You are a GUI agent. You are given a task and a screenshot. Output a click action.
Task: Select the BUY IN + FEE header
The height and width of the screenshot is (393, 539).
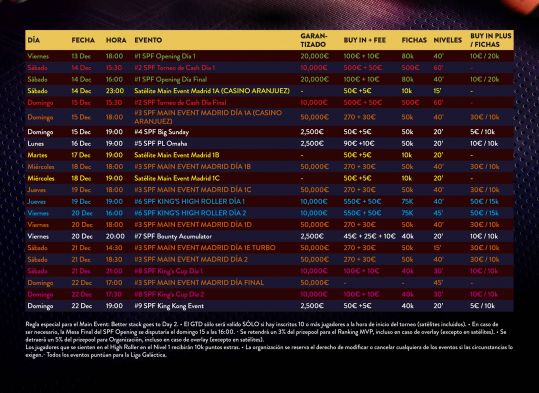364,40
